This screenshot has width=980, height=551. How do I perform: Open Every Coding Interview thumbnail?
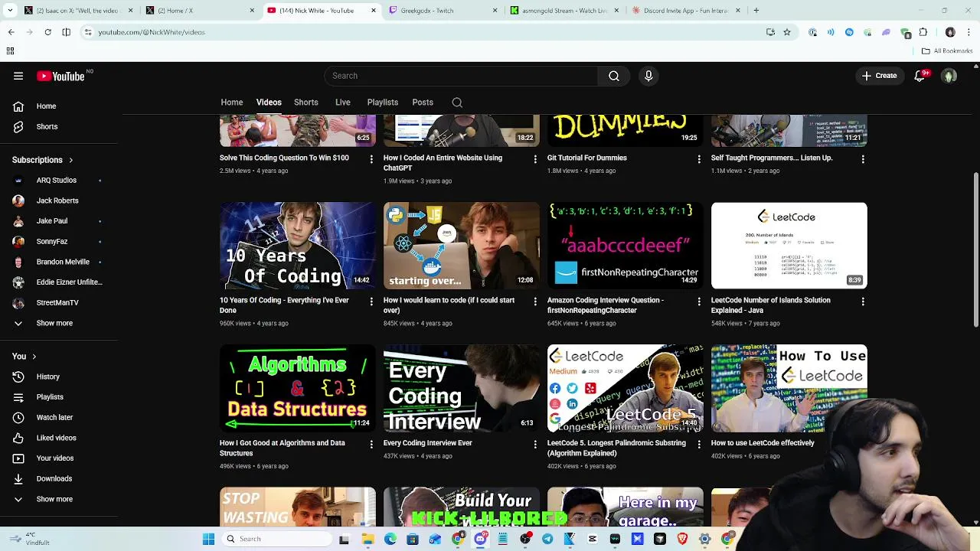[x=462, y=388]
